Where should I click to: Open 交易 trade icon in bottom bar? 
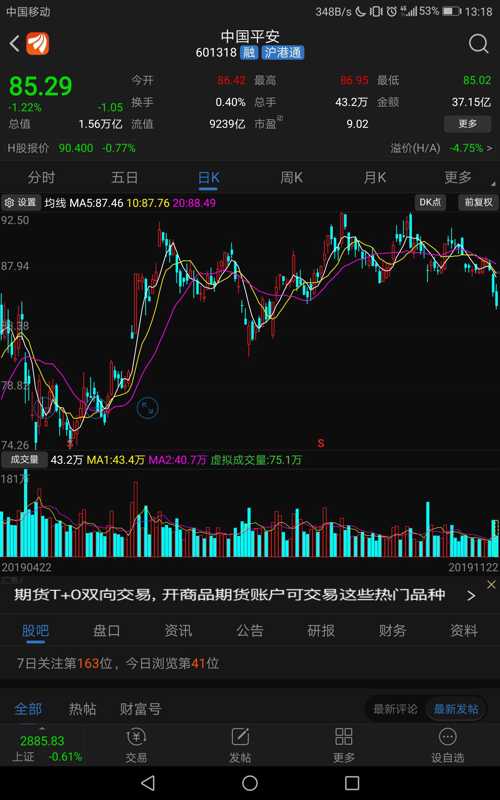tap(136, 745)
